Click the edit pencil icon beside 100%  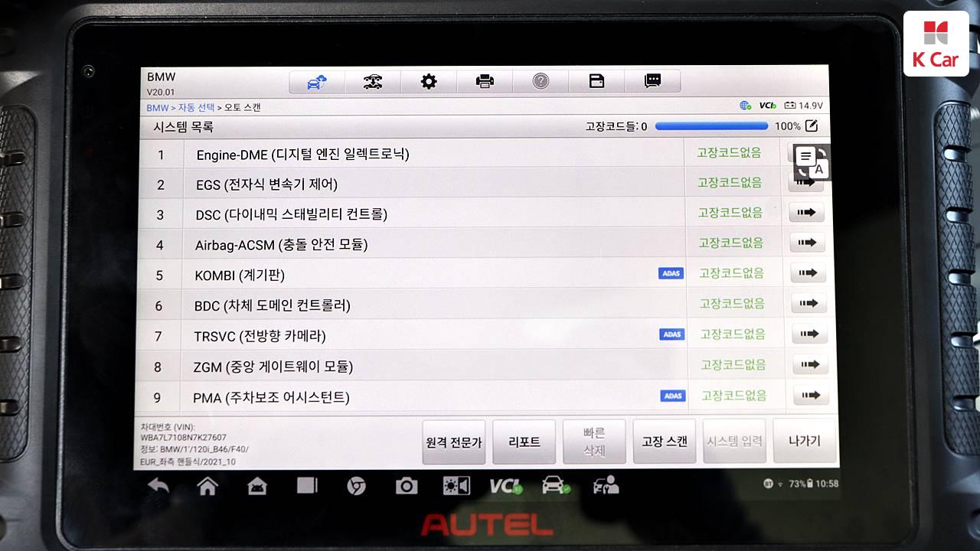click(812, 126)
